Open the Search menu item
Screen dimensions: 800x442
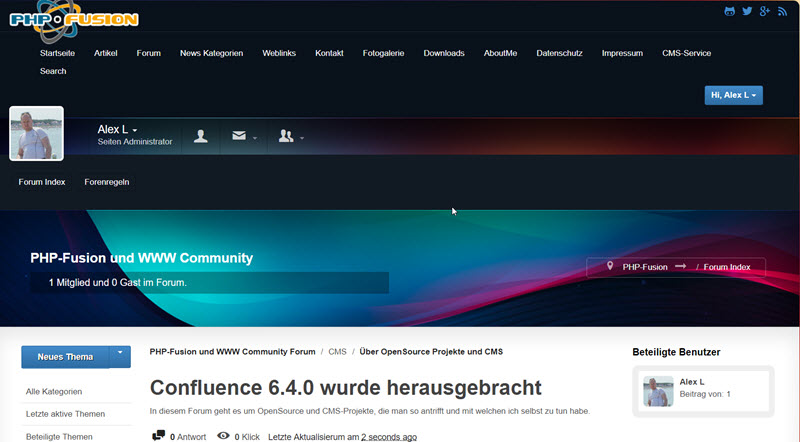pos(53,71)
